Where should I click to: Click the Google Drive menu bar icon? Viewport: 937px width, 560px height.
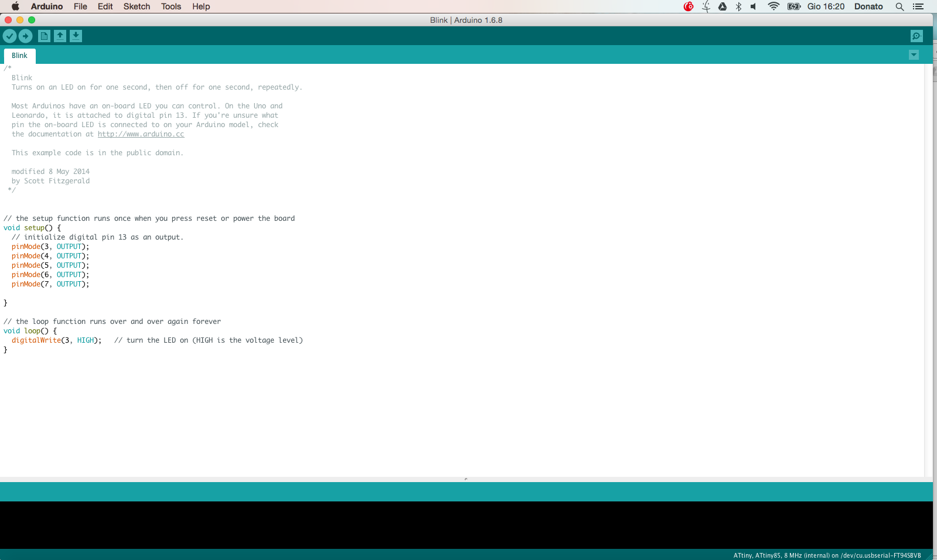coord(723,6)
